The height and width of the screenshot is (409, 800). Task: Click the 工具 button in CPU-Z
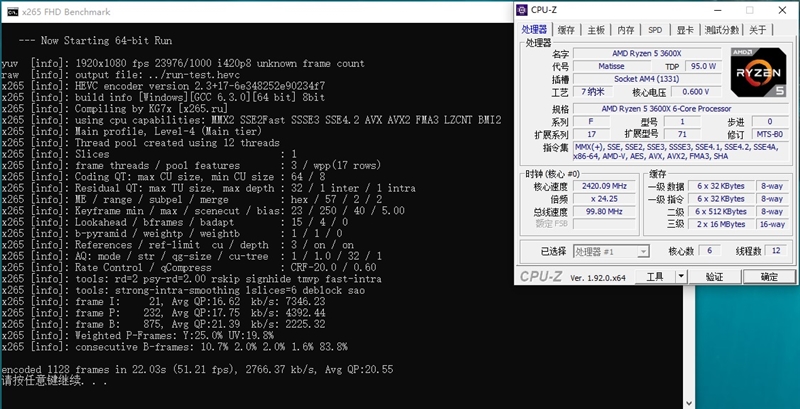tap(655, 277)
